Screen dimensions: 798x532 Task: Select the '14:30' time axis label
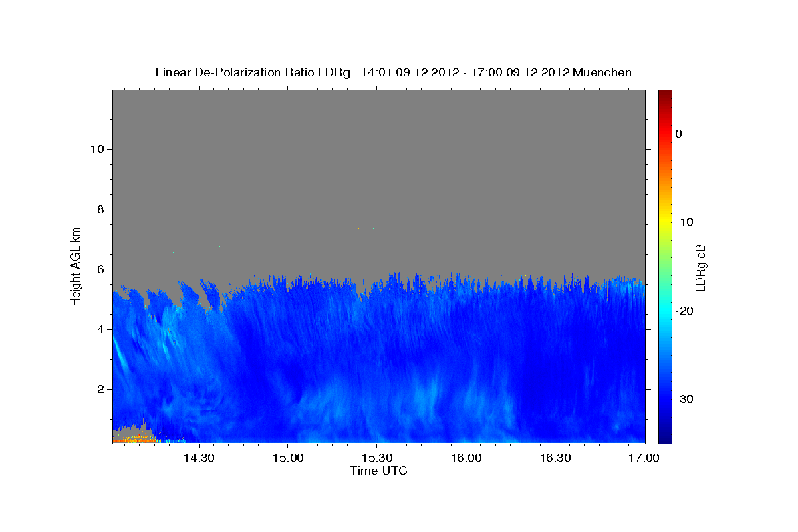(198, 458)
